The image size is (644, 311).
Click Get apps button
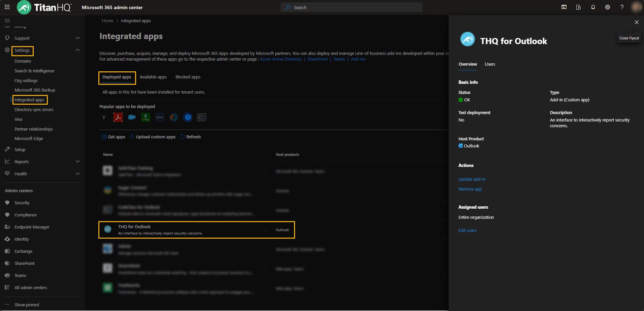tap(114, 137)
